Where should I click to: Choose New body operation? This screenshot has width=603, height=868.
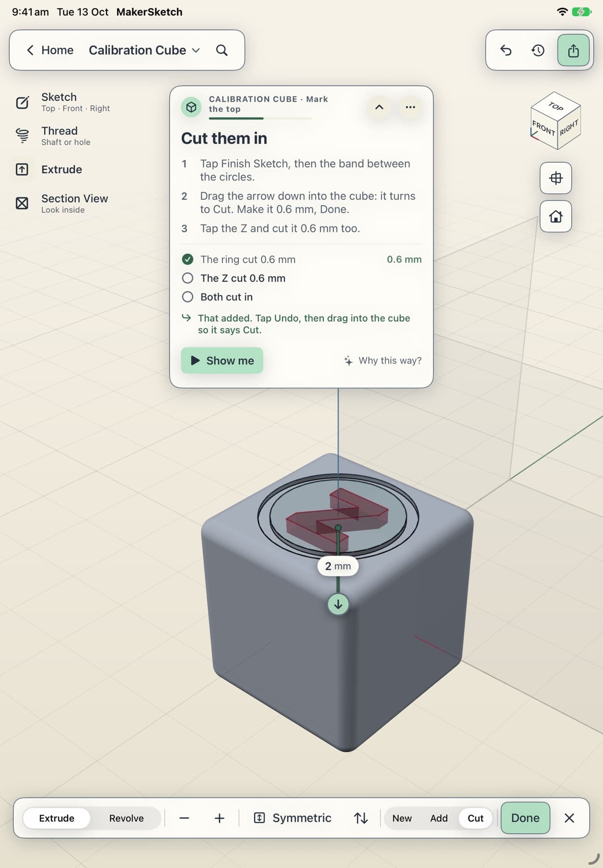coord(402,818)
